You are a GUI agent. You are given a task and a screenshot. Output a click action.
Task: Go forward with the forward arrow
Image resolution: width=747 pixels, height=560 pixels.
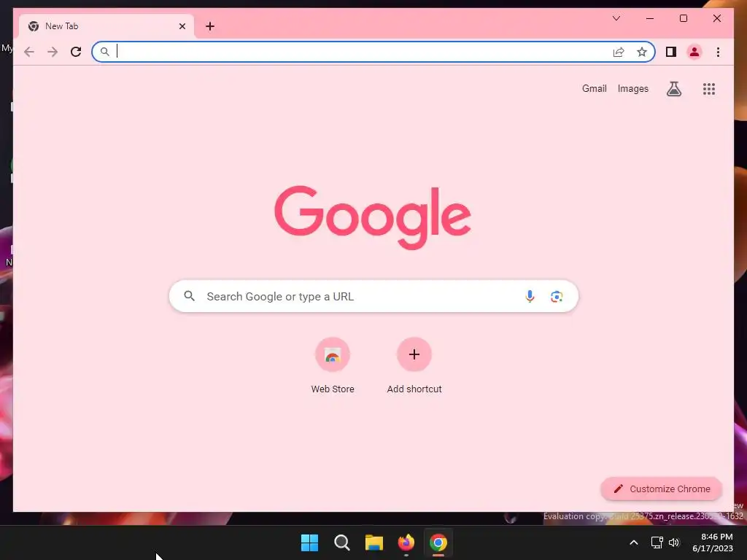tap(53, 52)
